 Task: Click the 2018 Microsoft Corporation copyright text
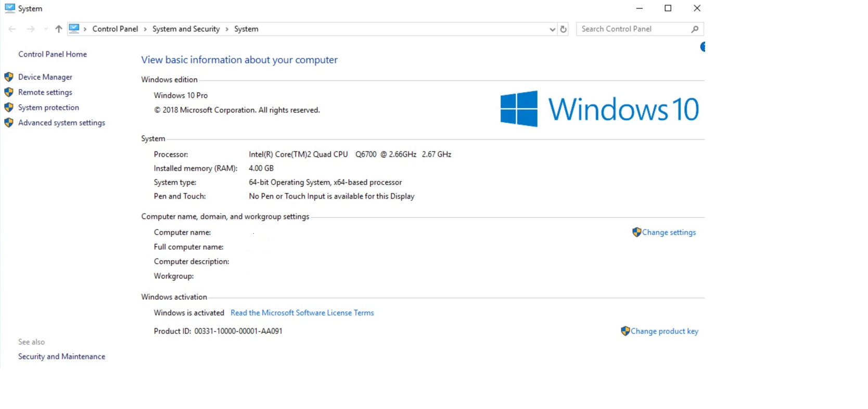[x=237, y=110]
